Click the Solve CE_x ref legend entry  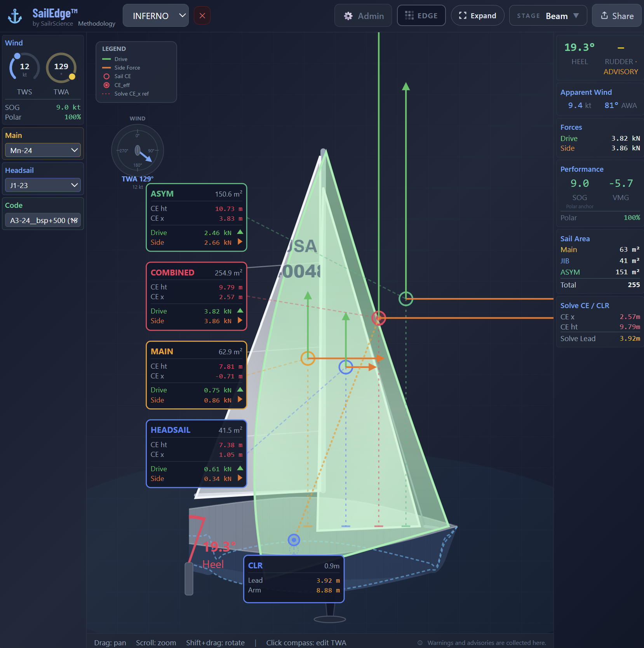125,94
